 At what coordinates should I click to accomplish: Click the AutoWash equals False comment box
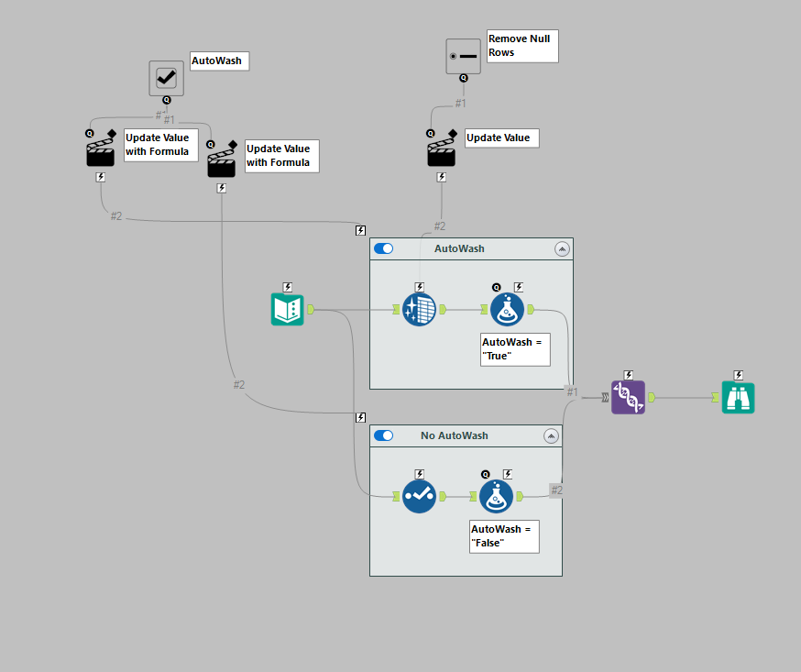coord(503,536)
